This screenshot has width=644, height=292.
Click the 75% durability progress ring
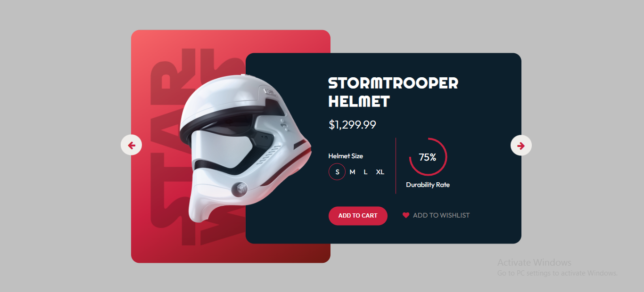[x=428, y=157]
